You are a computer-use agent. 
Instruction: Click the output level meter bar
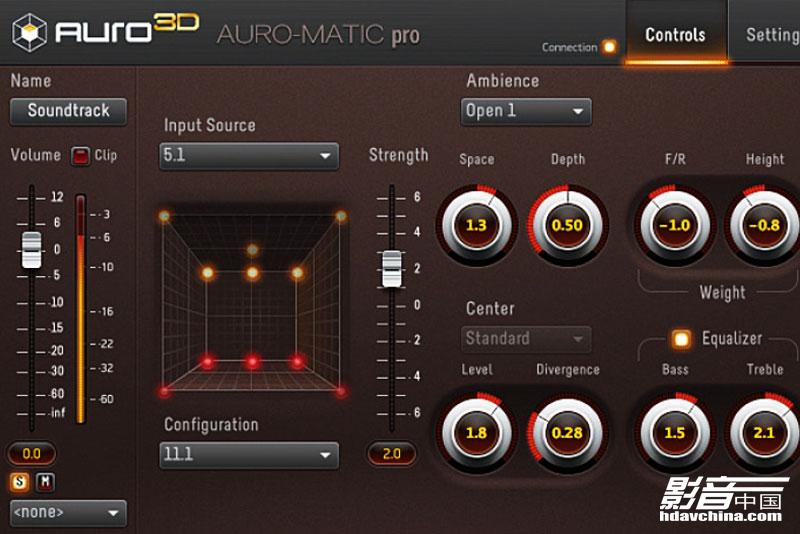click(80, 309)
